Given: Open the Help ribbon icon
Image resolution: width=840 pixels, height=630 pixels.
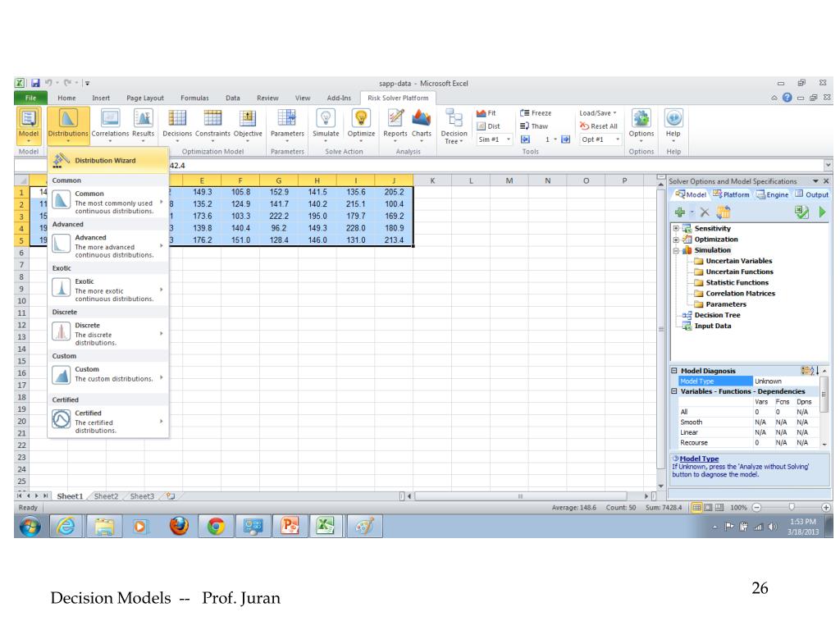Looking at the screenshot, I should 673,118.
